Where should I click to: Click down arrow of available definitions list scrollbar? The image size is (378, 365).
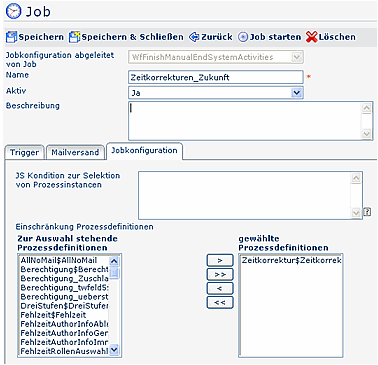114,350
